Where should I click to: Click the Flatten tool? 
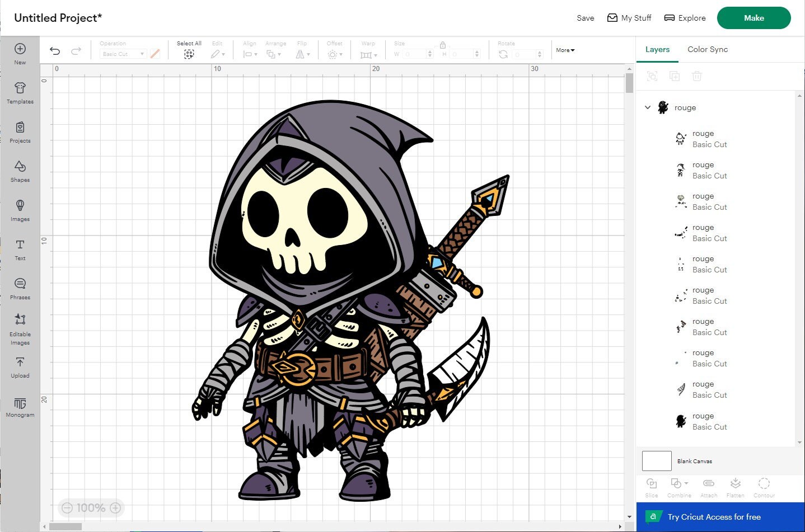[x=735, y=486]
